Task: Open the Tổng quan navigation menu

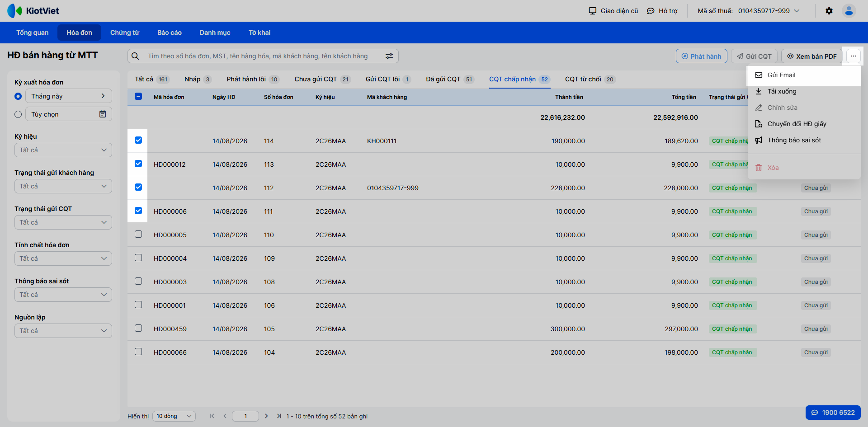Action: [x=33, y=33]
